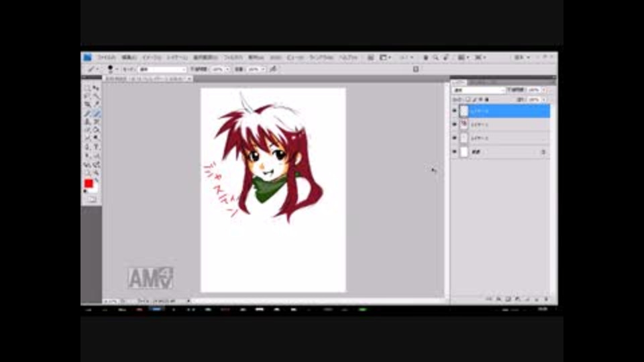This screenshot has height=362, width=644.
Task: Click the add layer style fx icon
Action: pyautogui.click(x=498, y=299)
